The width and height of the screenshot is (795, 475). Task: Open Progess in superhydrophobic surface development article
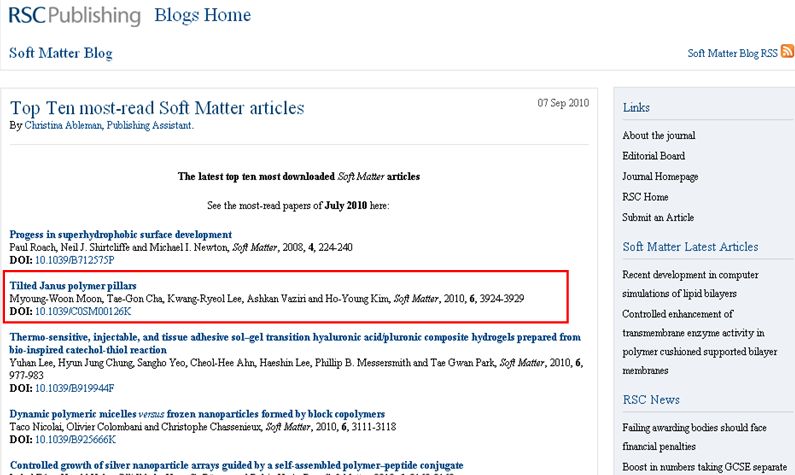pyautogui.click(x=121, y=235)
